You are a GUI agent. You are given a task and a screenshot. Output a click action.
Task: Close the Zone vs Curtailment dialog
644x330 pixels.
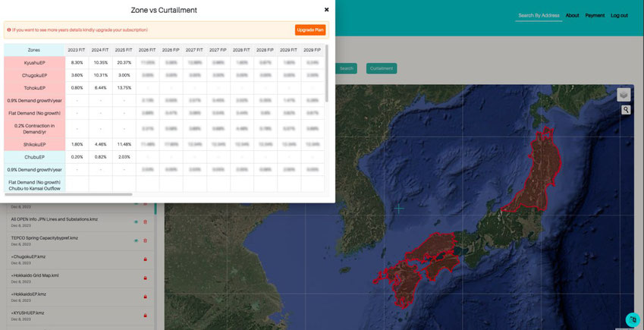326,9
